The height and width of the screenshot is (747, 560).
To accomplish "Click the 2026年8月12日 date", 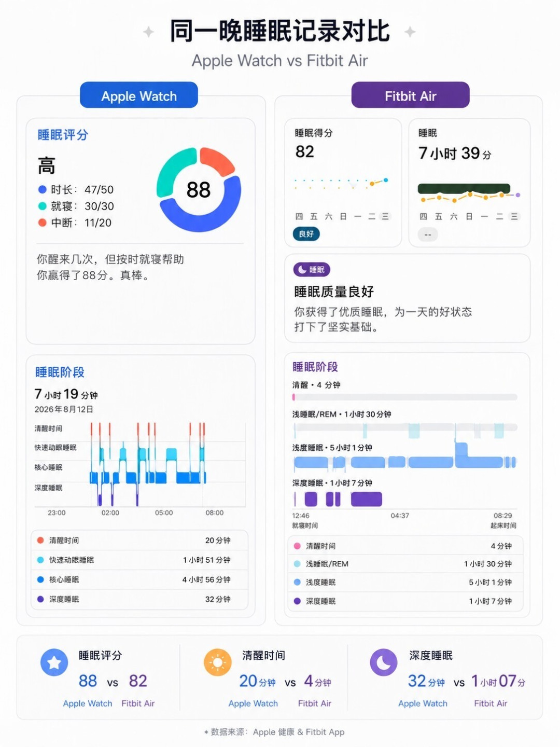I will pos(64,409).
